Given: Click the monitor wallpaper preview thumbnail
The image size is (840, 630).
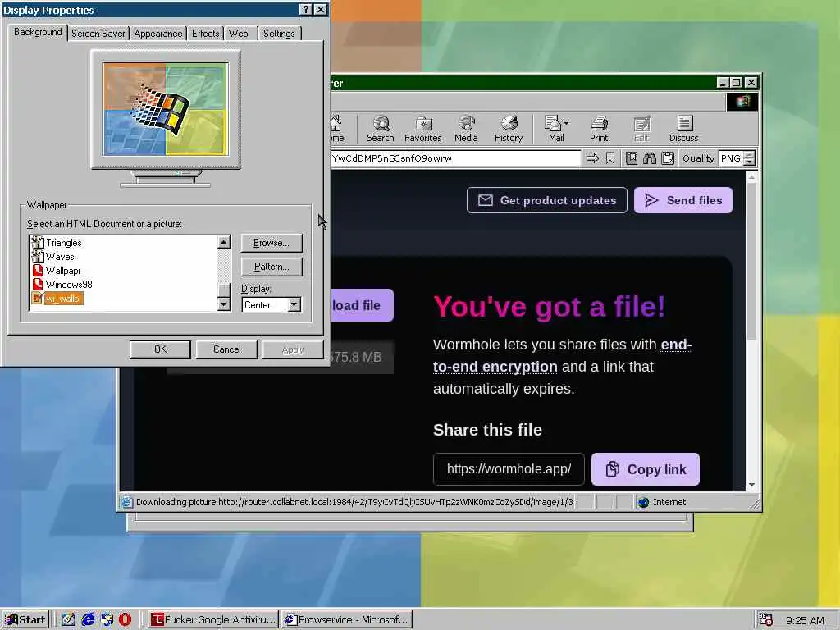Looking at the screenshot, I should click(x=166, y=109).
